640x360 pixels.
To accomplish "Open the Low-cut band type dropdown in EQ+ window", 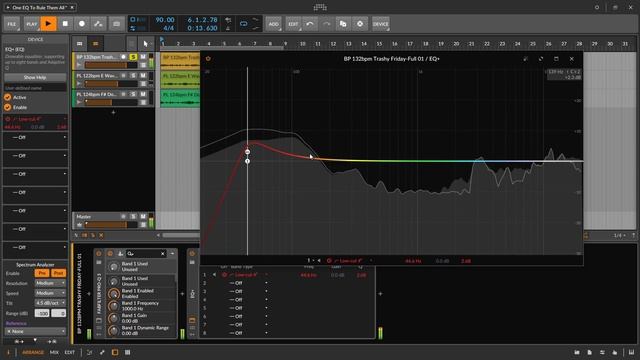I will (351, 260).
